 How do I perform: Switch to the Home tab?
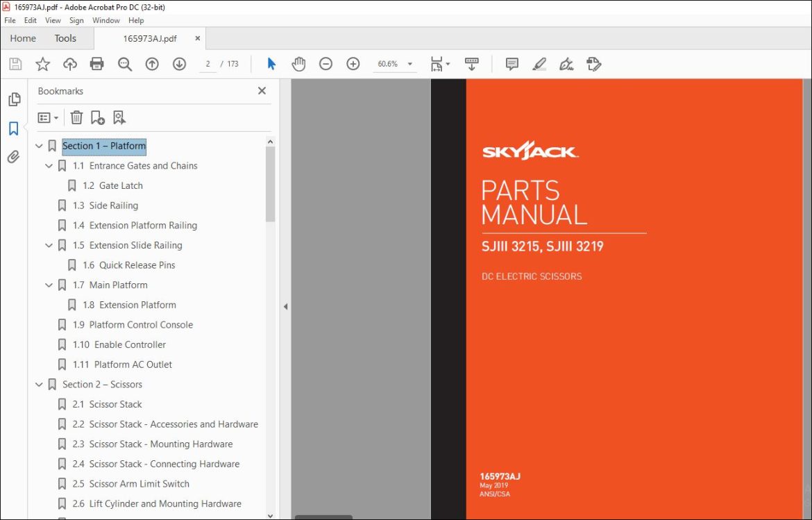[23, 38]
